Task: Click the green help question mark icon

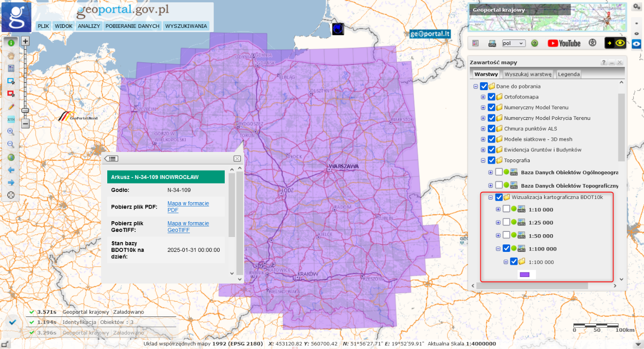Action: (x=534, y=43)
